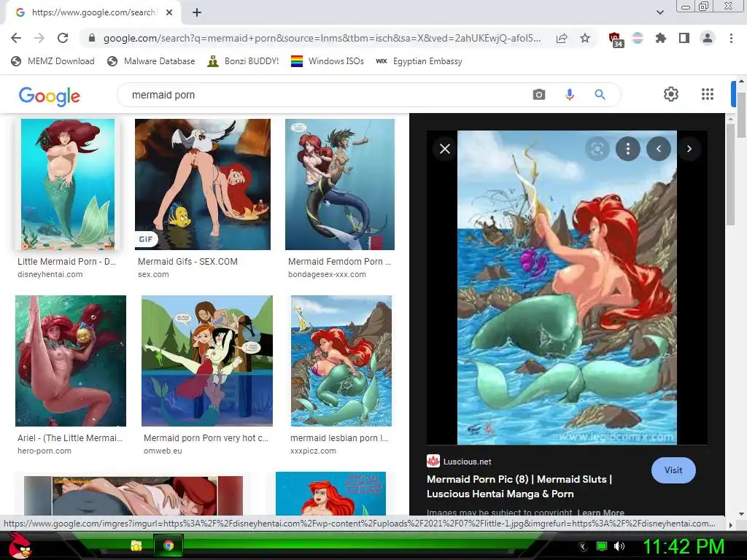Open the Windows ISOs bookmark
The width and height of the screenshot is (747, 560).
pos(328,61)
